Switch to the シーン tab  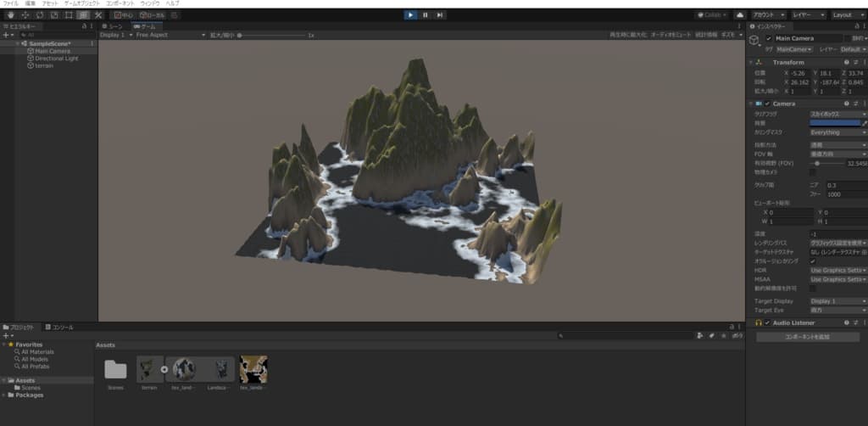113,27
